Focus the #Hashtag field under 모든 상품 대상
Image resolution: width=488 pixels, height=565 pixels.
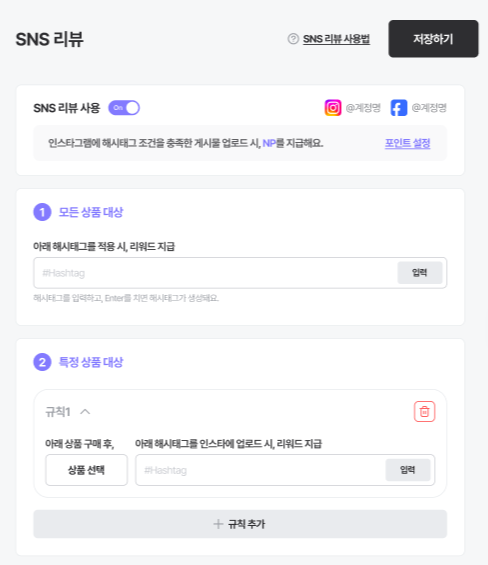coord(216,273)
